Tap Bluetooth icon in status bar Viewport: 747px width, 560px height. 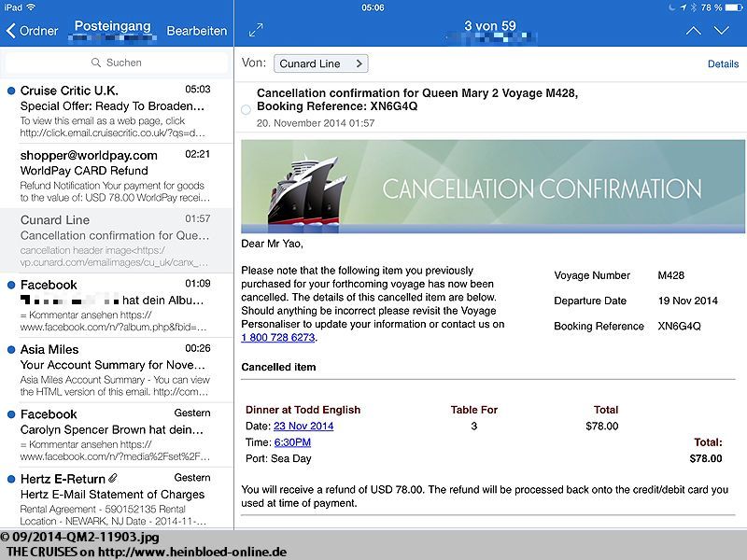(694, 7)
